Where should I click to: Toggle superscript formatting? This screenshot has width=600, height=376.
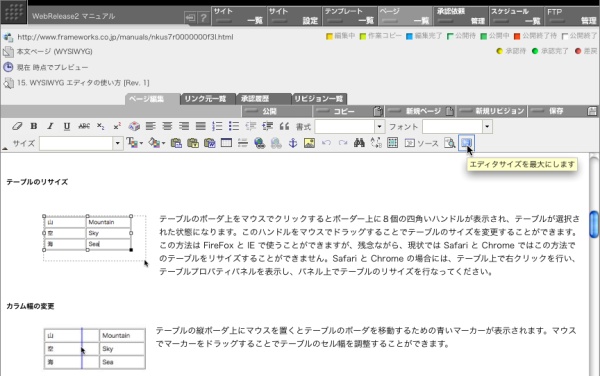pos(117,126)
